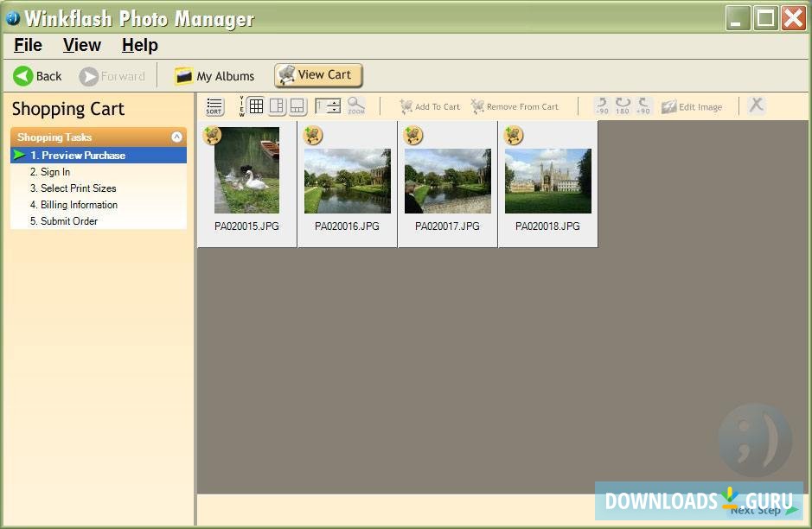Select the PA020017.JPG thumbnail image
812x529 pixels.
pos(447,181)
